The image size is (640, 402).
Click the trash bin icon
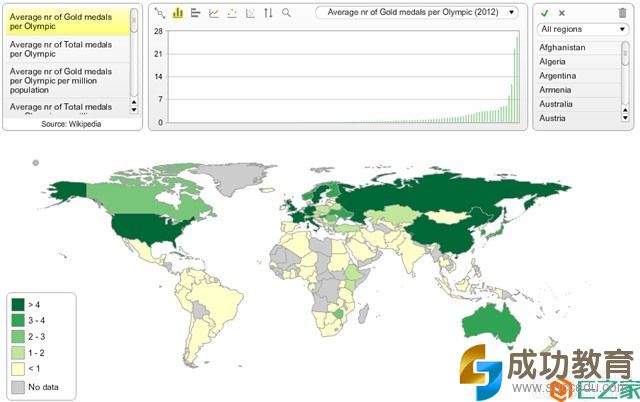click(x=623, y=13)
